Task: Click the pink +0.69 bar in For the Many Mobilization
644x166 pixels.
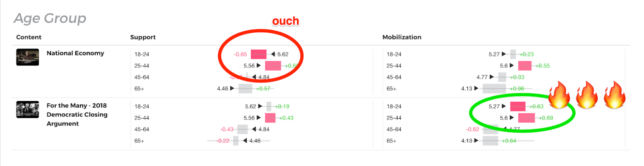Action: point(526,118)
